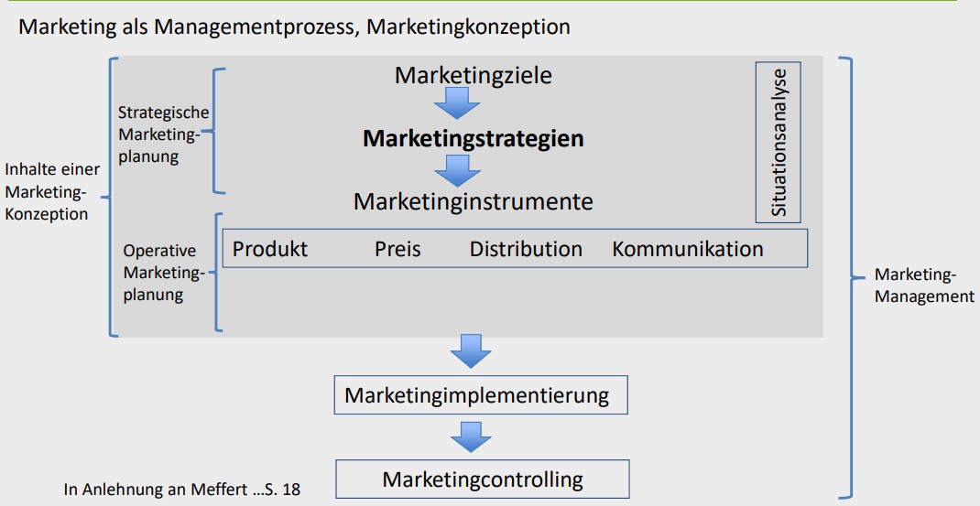Click the vertical Situationsanalyse box
980x506 pixels.
[x=779, y=142]
